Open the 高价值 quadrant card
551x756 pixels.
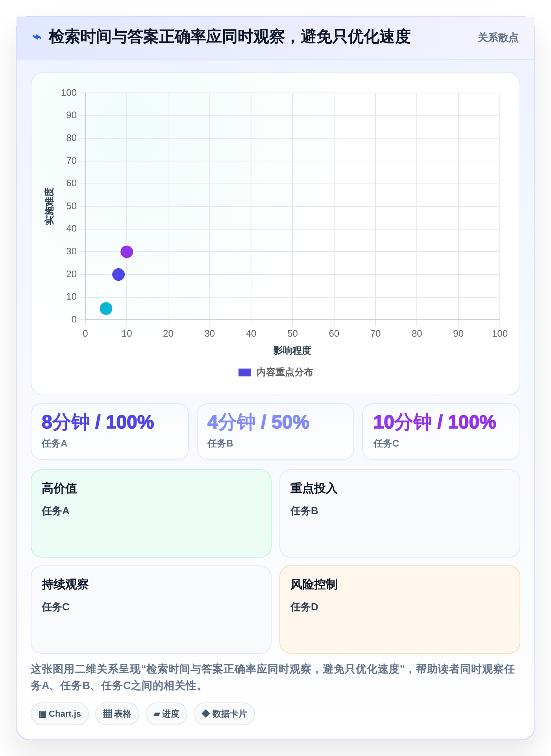point(151,513)
